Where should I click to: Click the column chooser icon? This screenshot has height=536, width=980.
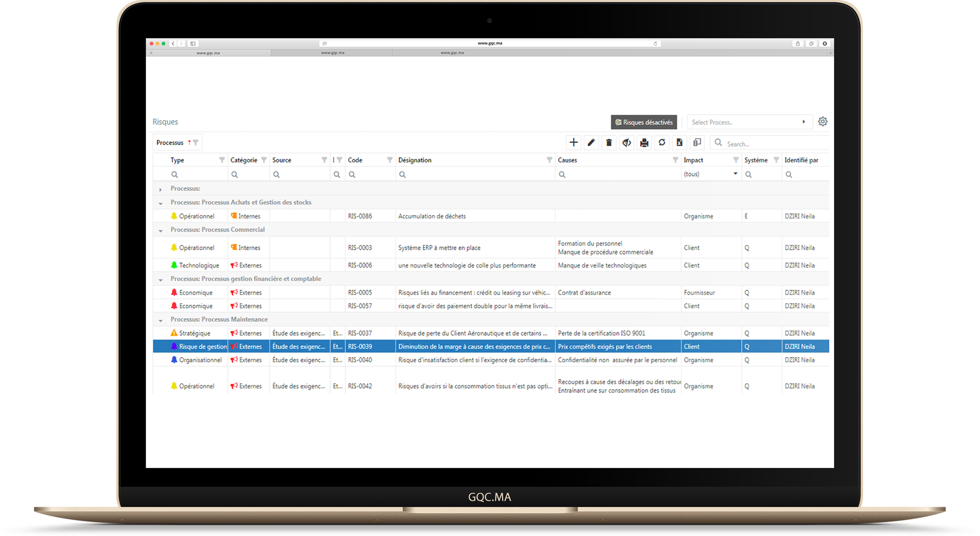coord(697,142)
